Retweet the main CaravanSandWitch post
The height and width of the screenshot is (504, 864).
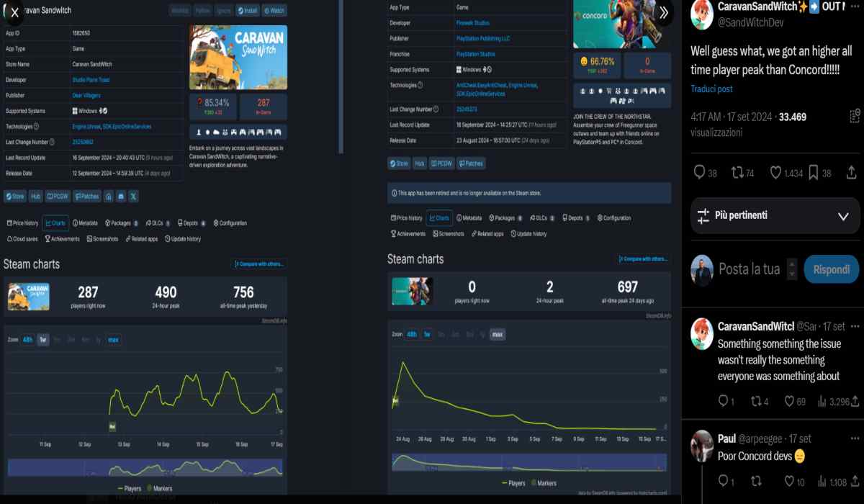point(737,173)
